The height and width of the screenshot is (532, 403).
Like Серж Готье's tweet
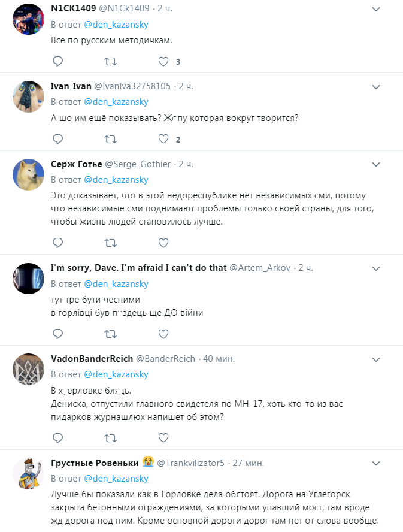pyautogui.click(x=164, y=243)
